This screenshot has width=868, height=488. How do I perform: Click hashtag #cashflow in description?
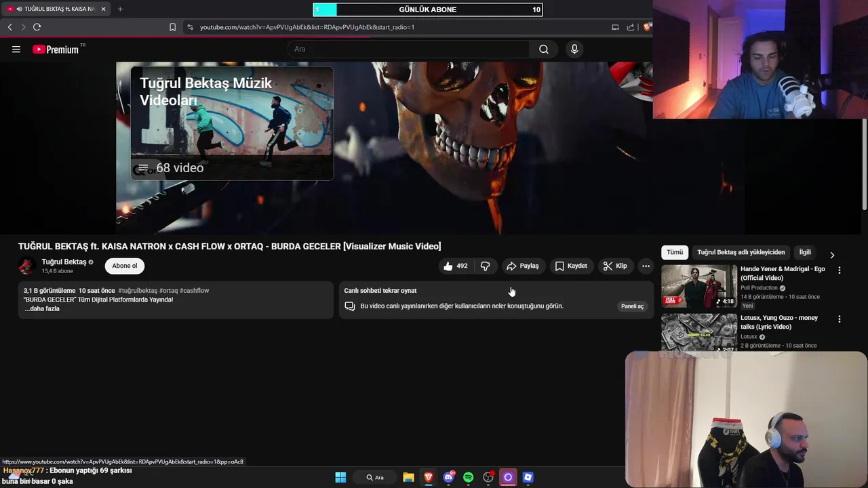tap(194, 290)
